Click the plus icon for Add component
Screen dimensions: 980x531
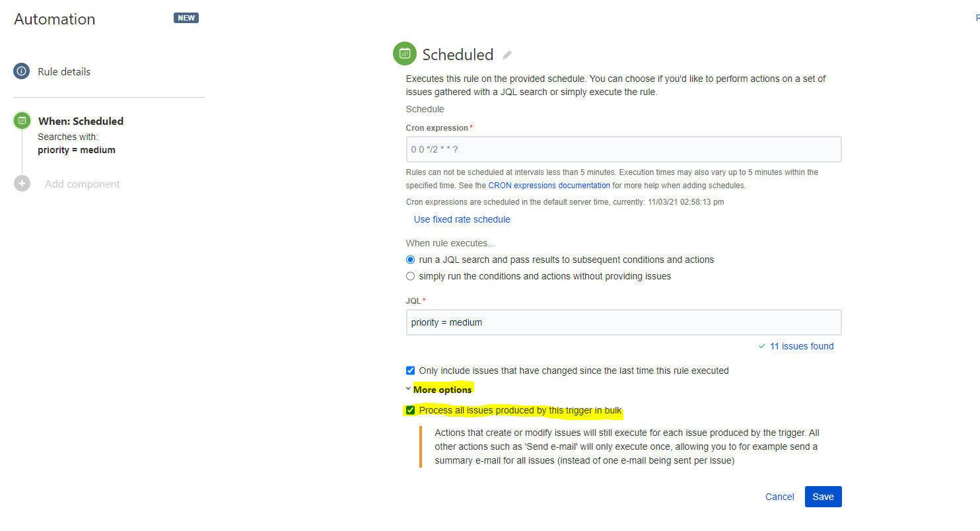(22, 184)
